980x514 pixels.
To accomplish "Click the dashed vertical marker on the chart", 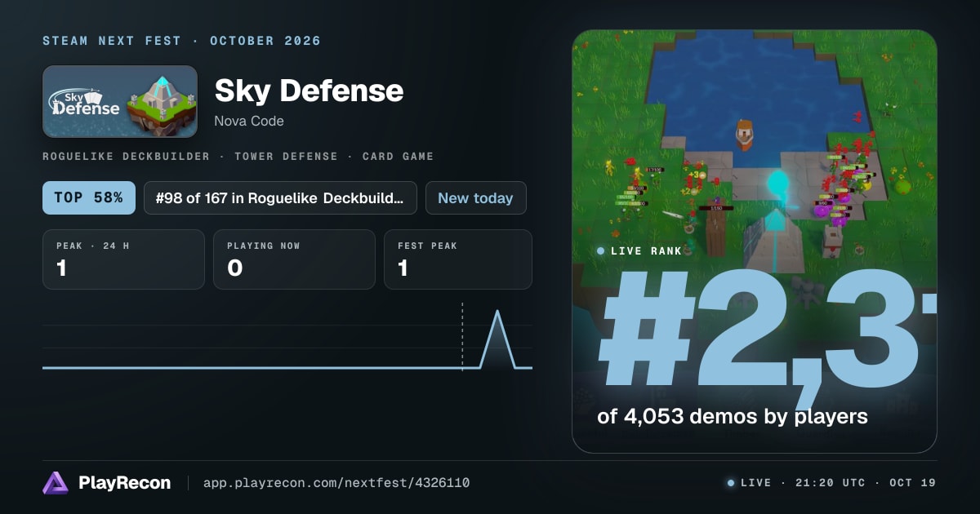I will (x=462, y=336).
